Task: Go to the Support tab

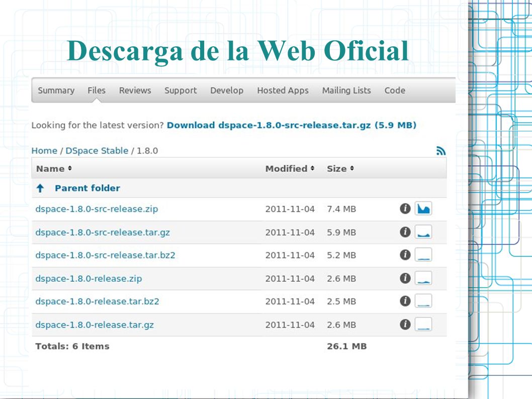Action: click(181, 91)
